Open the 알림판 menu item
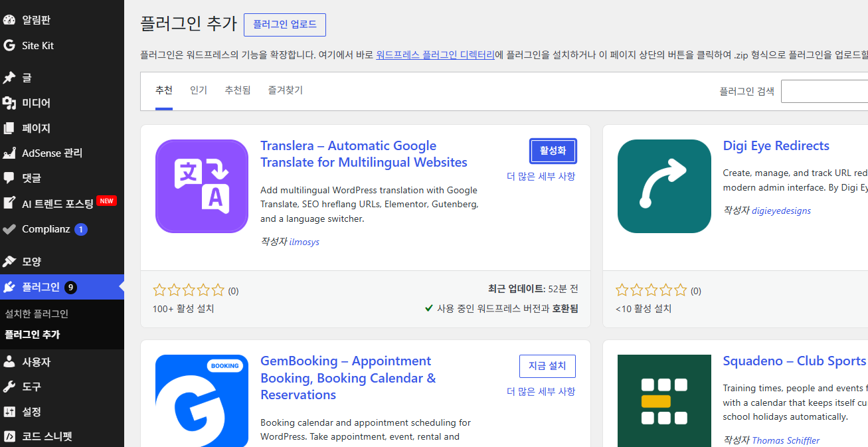The height and width of the screenshot is (447, 868). [62, 20]
